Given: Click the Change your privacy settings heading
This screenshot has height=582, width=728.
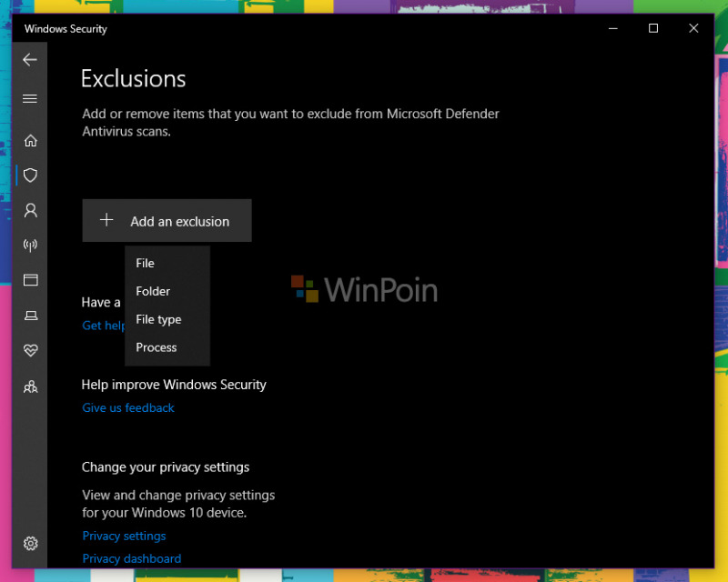Looking at the screenshot, I should pos(166,467).
